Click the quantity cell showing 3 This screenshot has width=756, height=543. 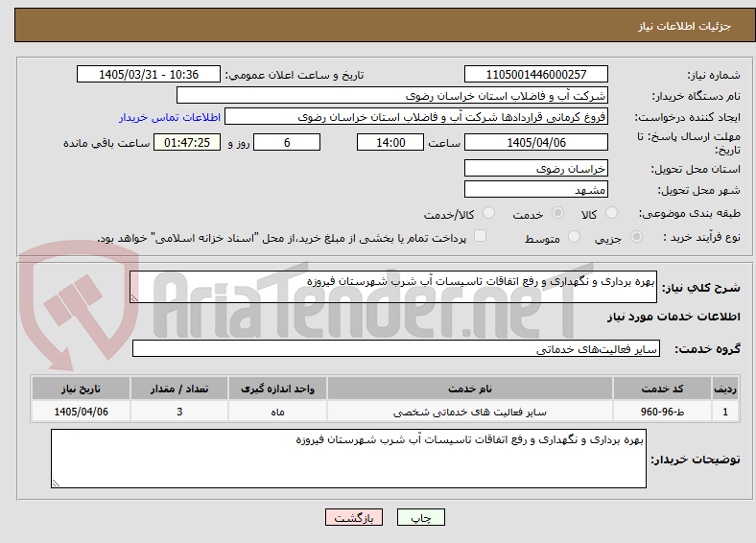coord(179,412)
